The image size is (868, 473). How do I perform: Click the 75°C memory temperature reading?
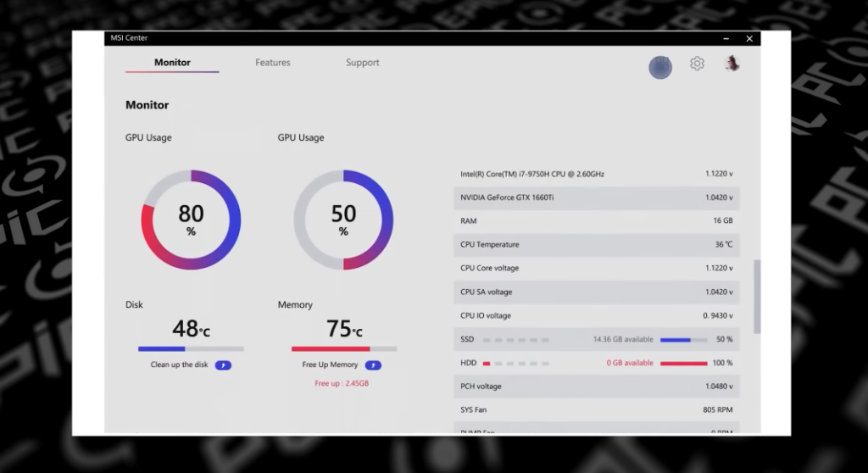pos(344,329)
